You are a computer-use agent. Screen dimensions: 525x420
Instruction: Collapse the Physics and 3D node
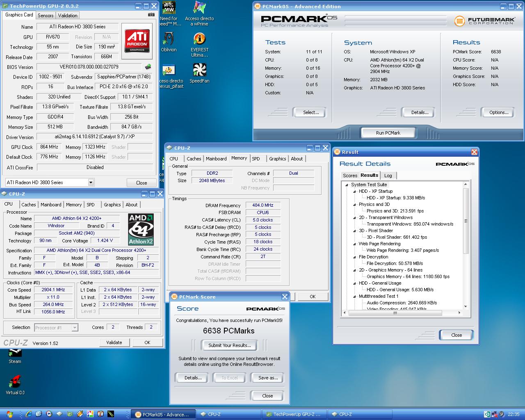coord(355,204)
